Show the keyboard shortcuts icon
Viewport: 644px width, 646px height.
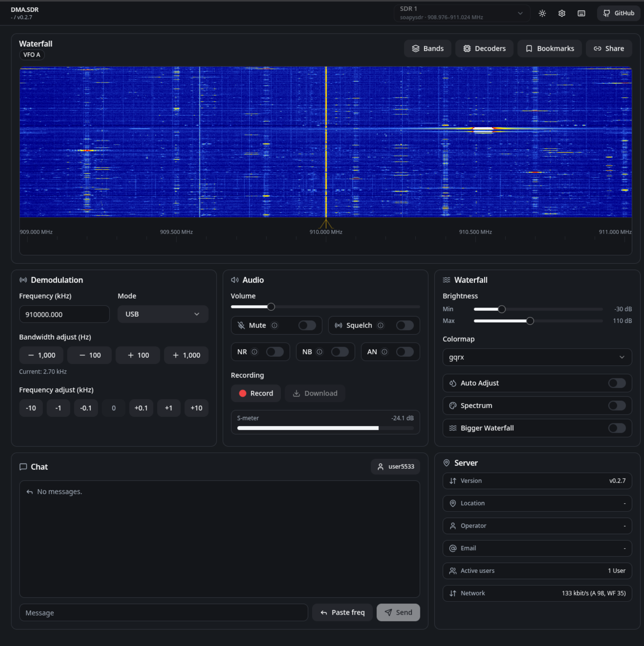click(x=581, y=13)
